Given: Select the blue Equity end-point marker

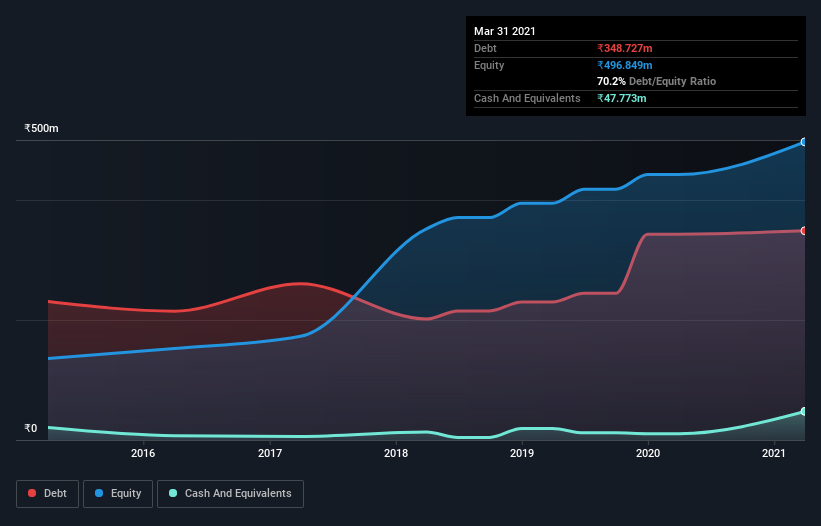Looking at the screenshot, I should tap(804, 142).
